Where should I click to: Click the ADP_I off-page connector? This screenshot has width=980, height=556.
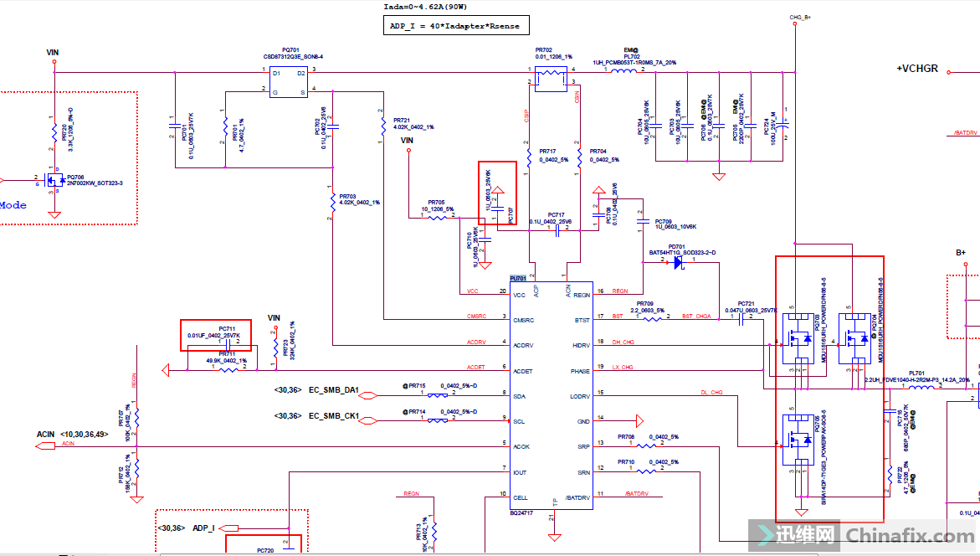click(228, 528)
